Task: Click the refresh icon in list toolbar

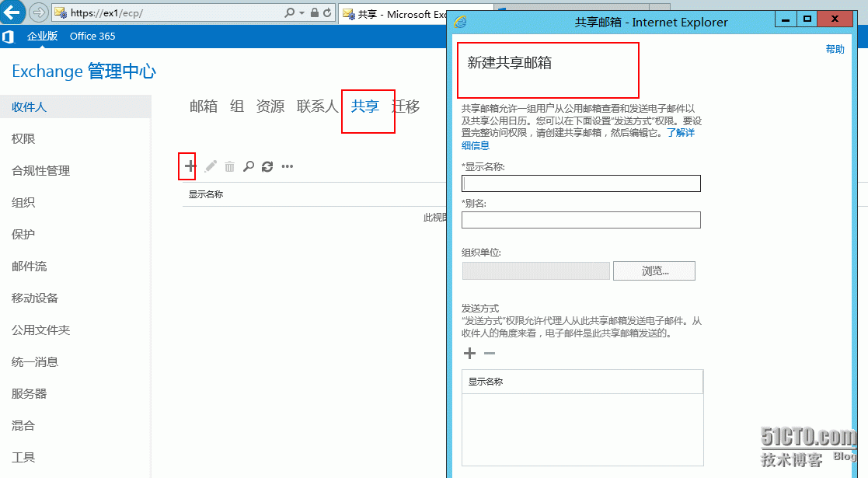Action: click(x=267, y=166)
